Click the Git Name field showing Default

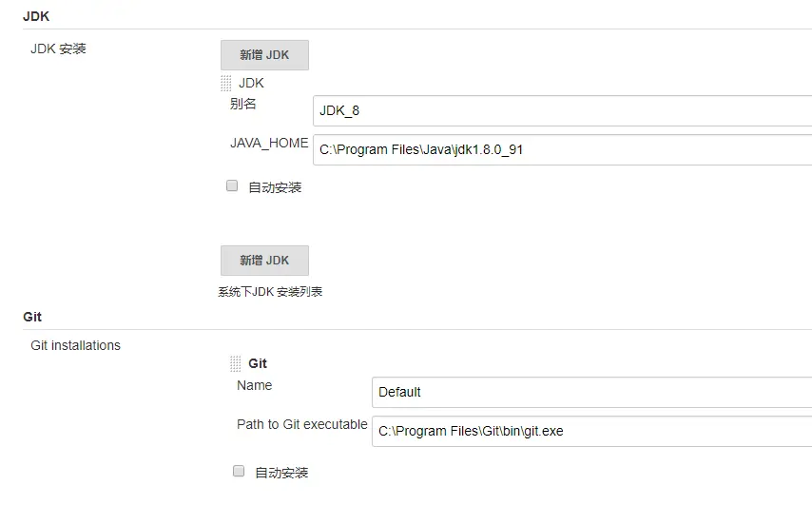pyautogui.click(x=590, y=392)
